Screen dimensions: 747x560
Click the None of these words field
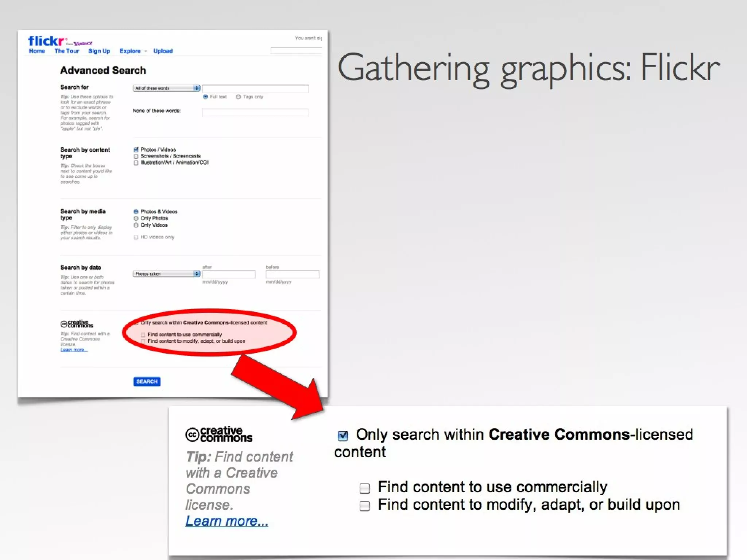point(255,113)
